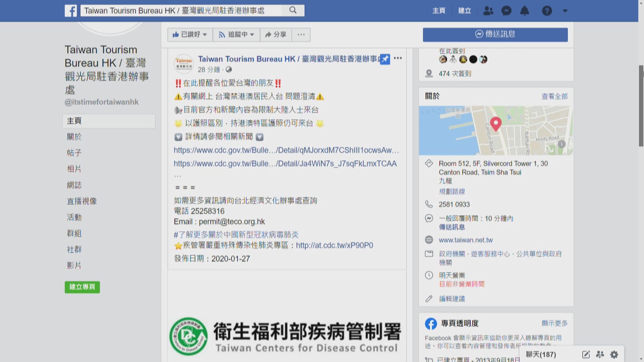
Task: Click the audience globe icon on the post
Action: [x=229, y=70]
